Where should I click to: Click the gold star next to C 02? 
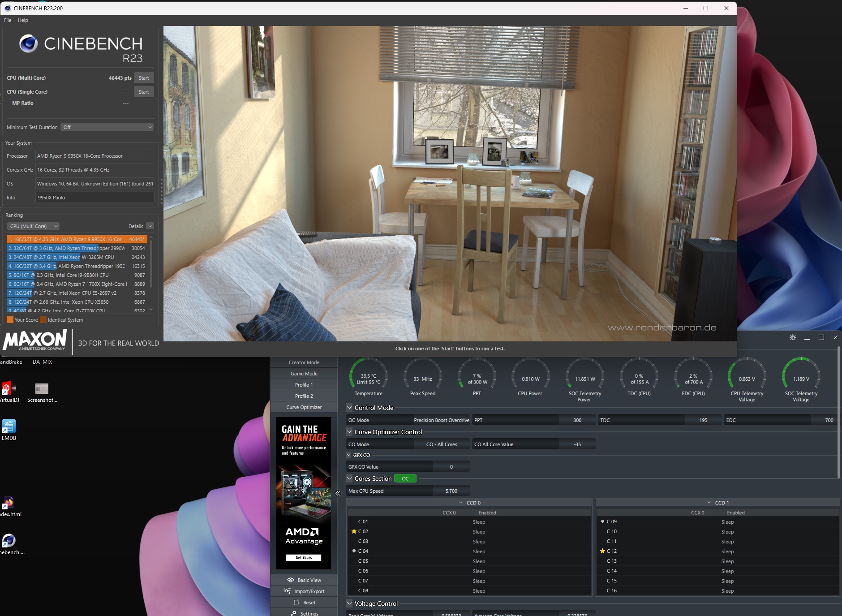(354, 531)
